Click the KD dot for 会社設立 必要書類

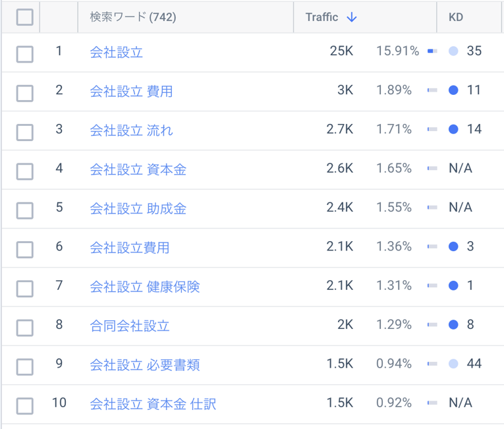point(453,364)
